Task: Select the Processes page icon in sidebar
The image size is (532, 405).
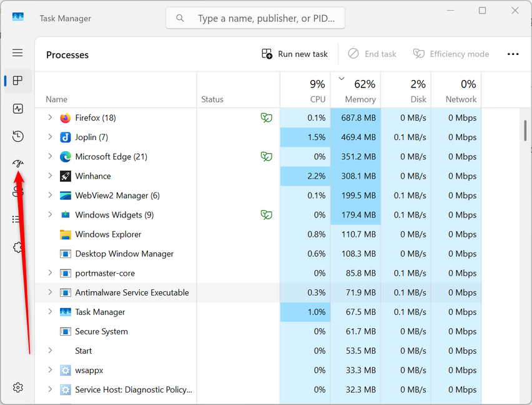Action: (x=17, y=81)
